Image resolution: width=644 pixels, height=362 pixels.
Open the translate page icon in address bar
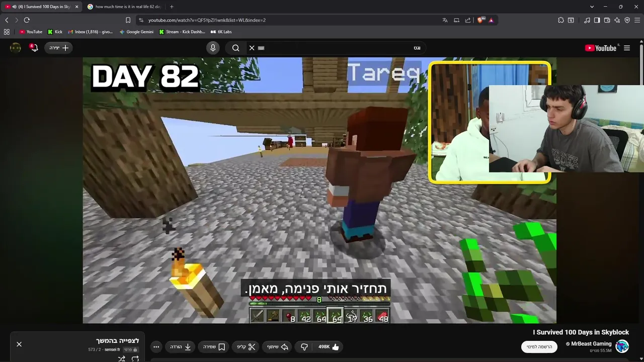445,20
